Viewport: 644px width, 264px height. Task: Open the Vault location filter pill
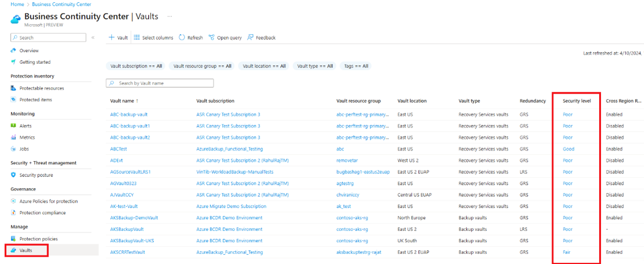[x=264, y=65]
